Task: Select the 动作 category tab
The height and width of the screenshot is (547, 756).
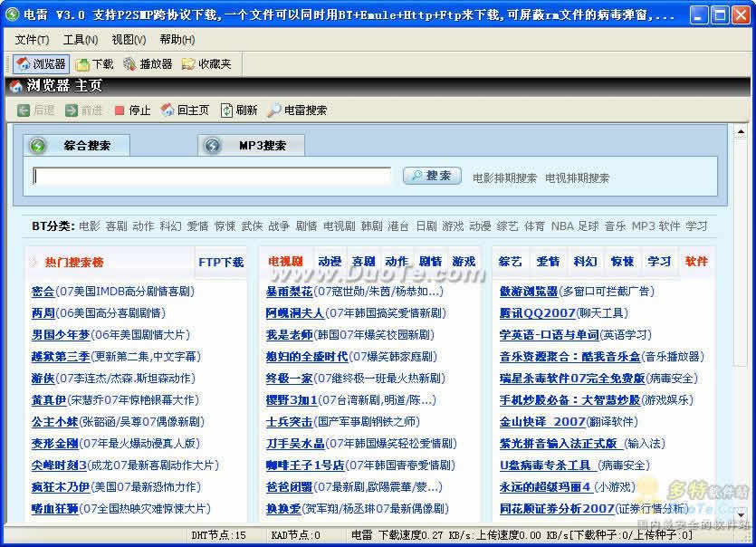Action: pyautogui.click(x=397, y=262)
